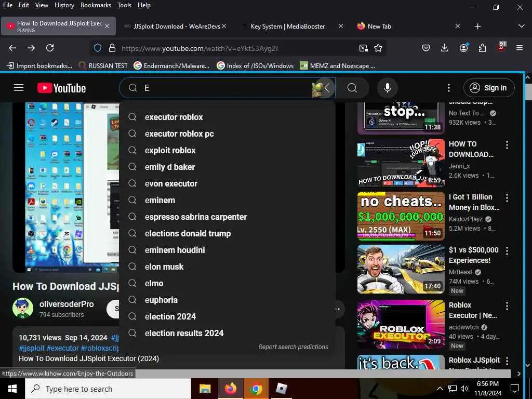Open the list all tabs dropdown arrow
The width and height of the screenshot is (532, 399).
pyautogui.click(x=522, y=26)
